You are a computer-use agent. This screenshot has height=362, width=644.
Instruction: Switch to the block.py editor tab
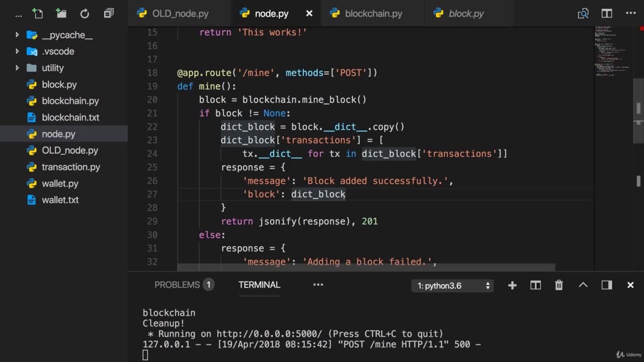point(466,14)
